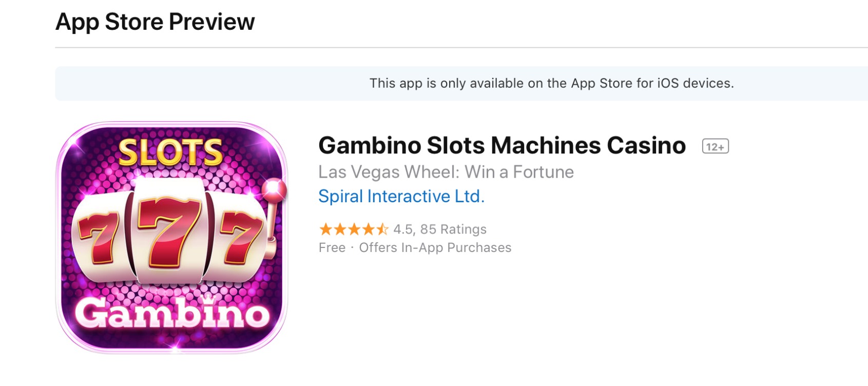Click the "Las Vegas Wheel: Win a Fortune" subtitle
Viewport: 868px width, 386px height.
(x=446, y=172)
